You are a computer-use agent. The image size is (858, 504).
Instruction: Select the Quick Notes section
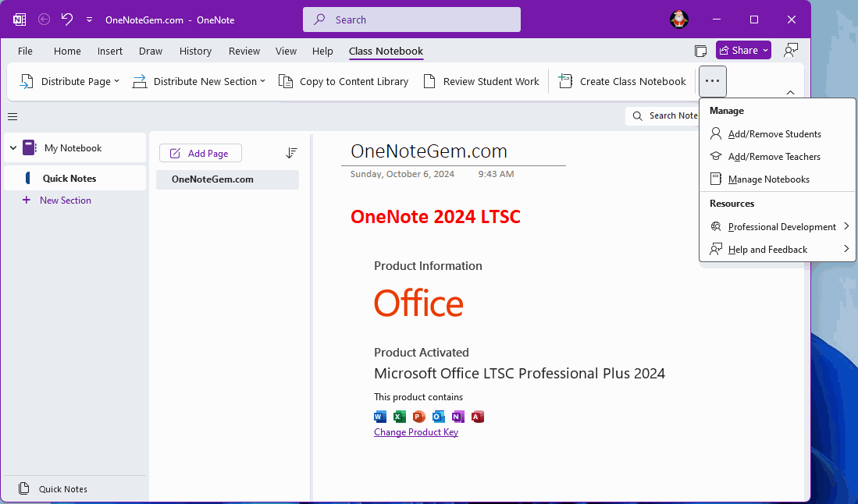(x=75, y=178)
